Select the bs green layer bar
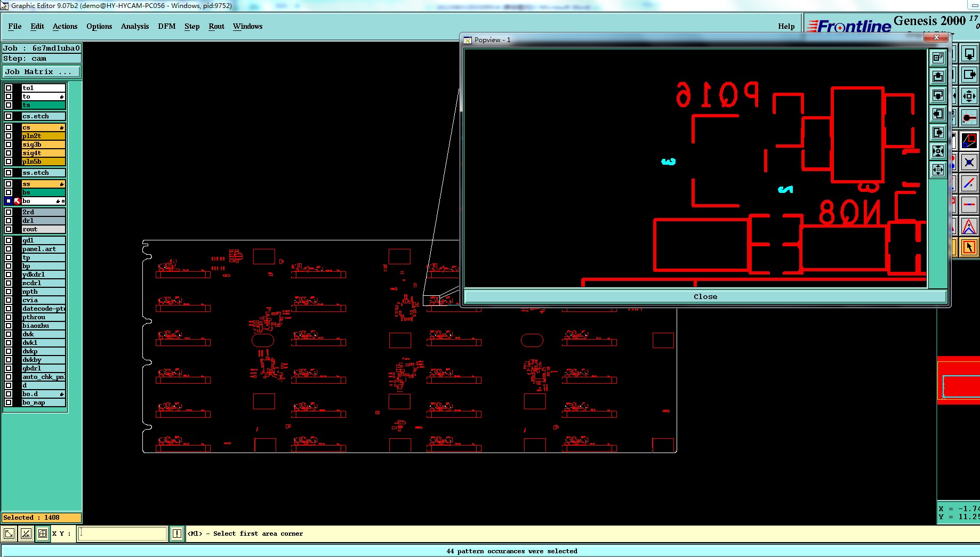The width and height of the screenshot is (980, 557). tap(43, 192)
